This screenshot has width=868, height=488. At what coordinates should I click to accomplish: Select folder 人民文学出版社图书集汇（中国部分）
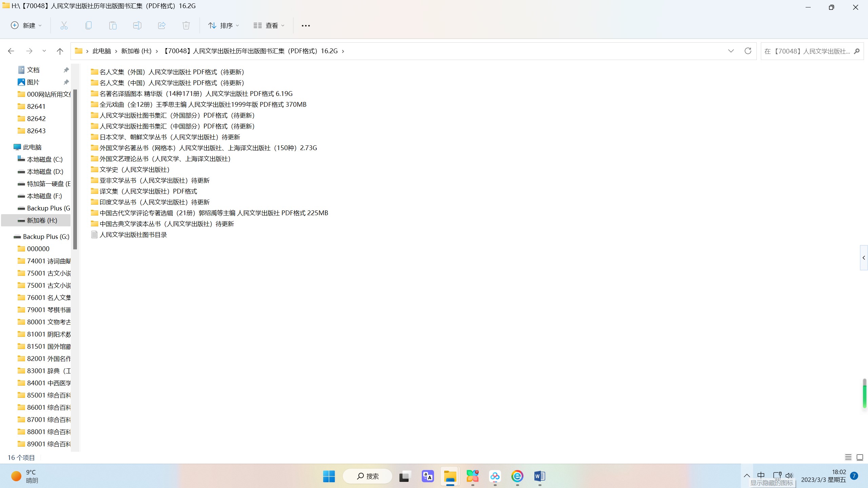click(x=173, y=126)
